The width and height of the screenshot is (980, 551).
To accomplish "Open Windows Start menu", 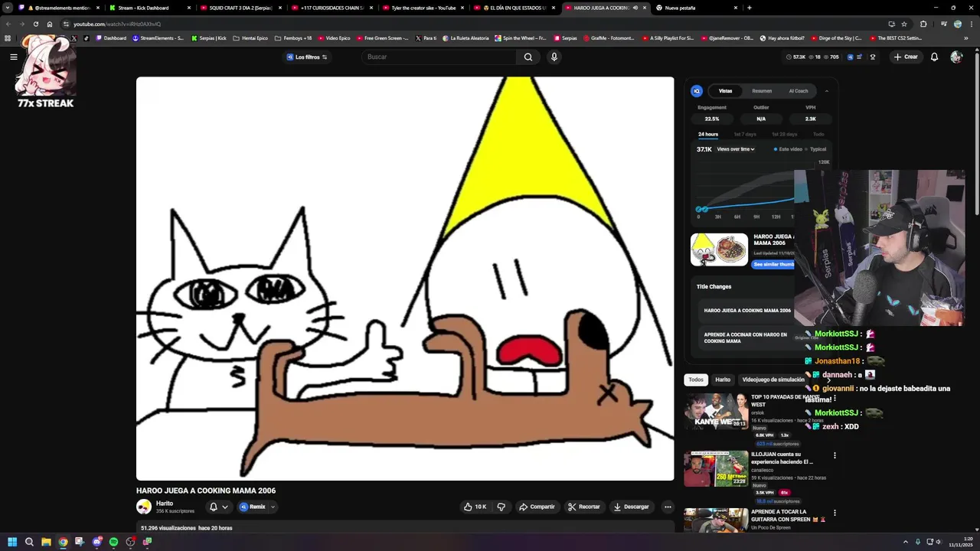I will click(11, 542).
